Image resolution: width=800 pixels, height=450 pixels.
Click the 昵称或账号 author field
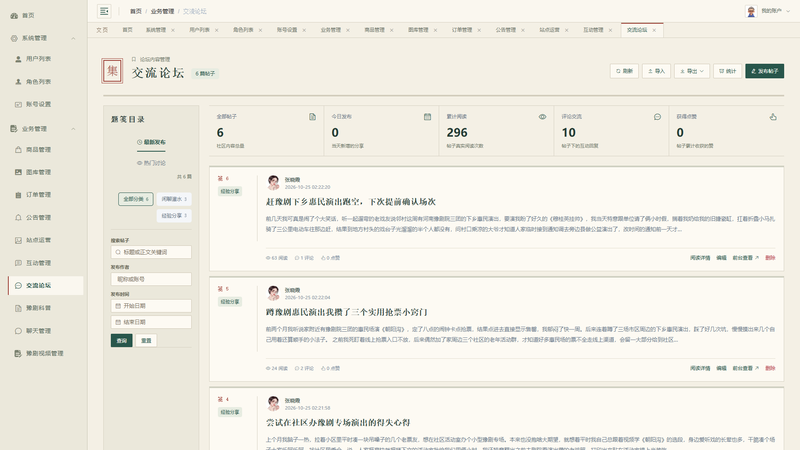(151, 279)
